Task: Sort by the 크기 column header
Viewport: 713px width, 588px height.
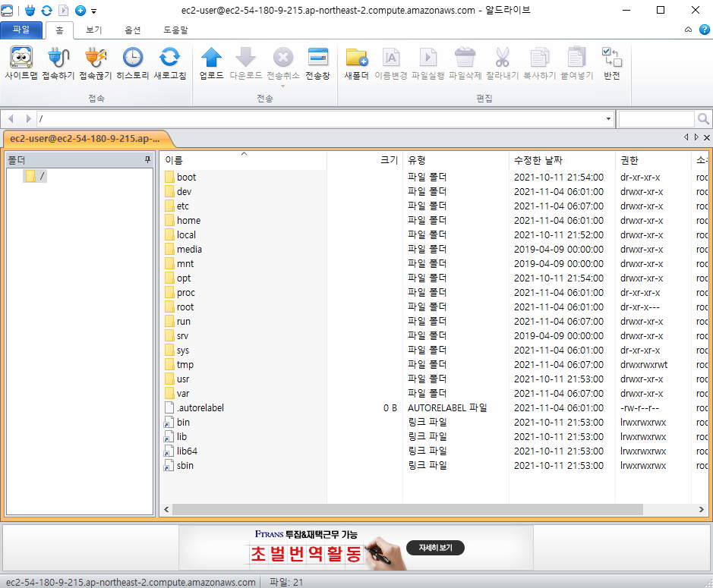Action: [364, 160]
